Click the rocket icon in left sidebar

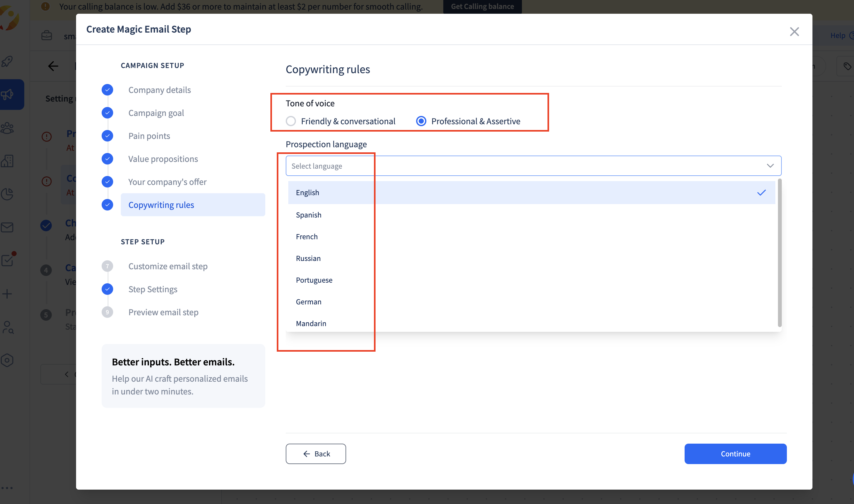coord(7,61)
